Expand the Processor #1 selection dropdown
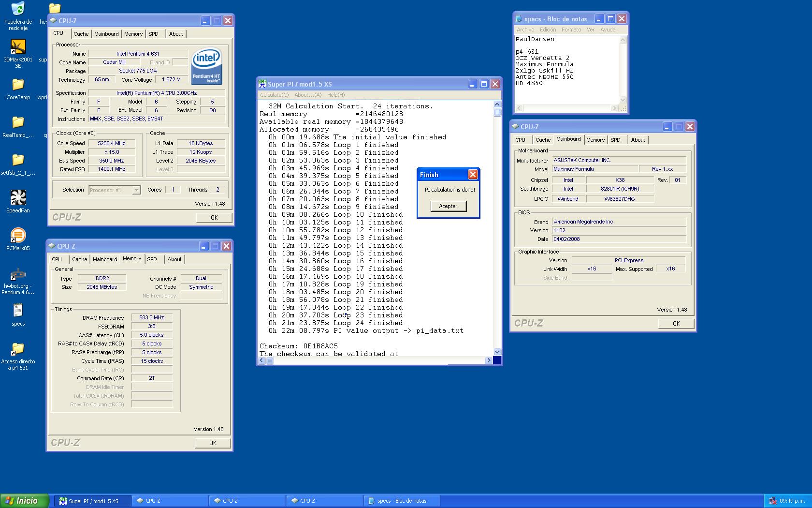The height and width of the screenshot is (508, 812). pos(136,190)
